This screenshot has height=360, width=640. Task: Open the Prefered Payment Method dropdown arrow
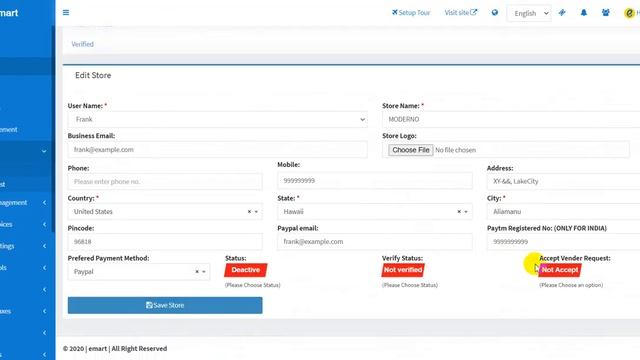(x=204, y=272)
